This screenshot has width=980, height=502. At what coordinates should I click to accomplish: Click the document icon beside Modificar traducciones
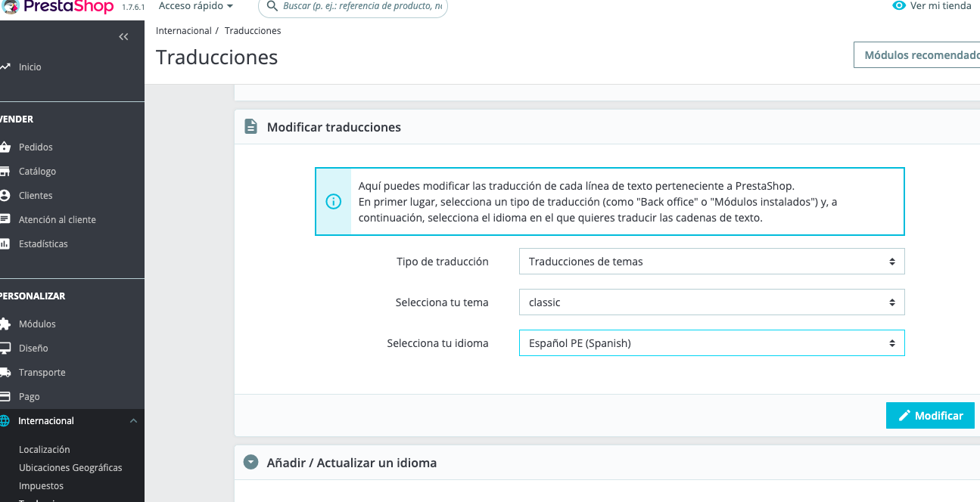[250, 127]
